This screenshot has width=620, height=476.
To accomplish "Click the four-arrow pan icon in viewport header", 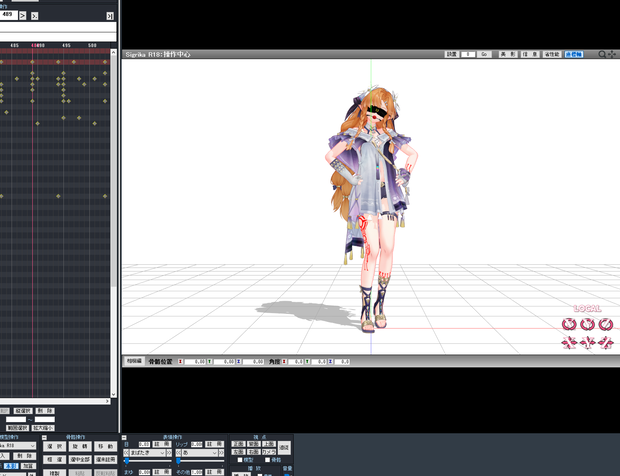I will pyautogui.click(x=612, y=54).
